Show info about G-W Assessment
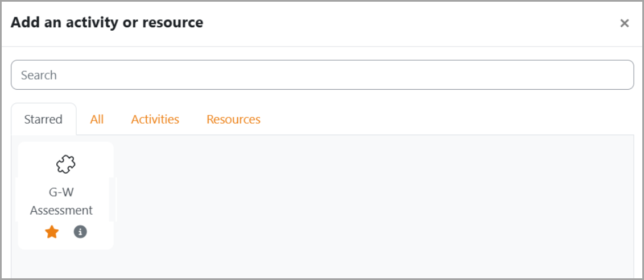This screenshot has height=280, width=644. coord(81,232)
